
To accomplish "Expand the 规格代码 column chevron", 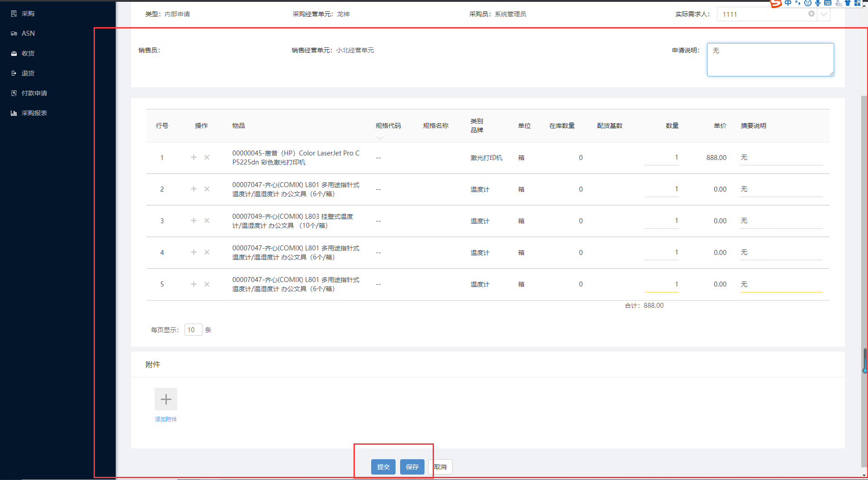I will click(x=380, y=137).
